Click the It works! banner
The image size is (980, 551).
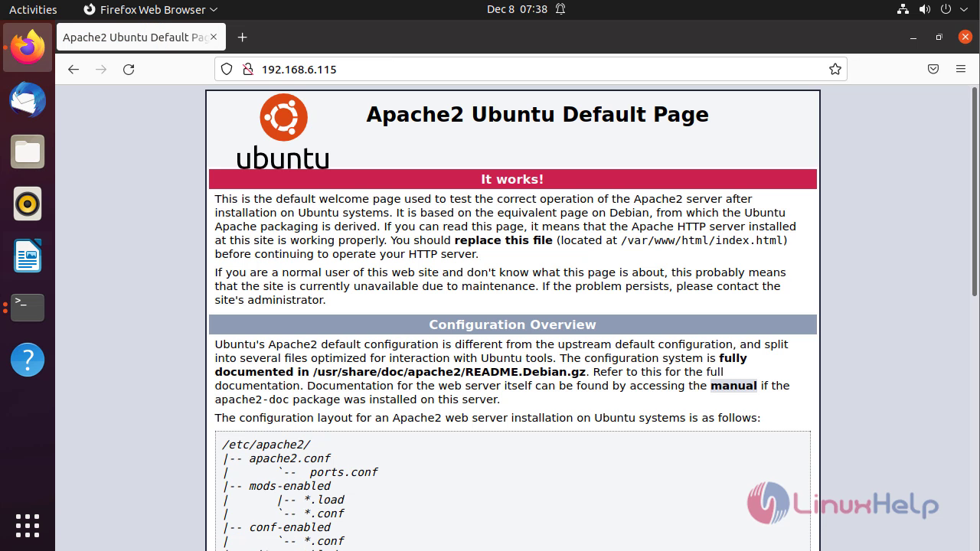[x=512, y=179]
